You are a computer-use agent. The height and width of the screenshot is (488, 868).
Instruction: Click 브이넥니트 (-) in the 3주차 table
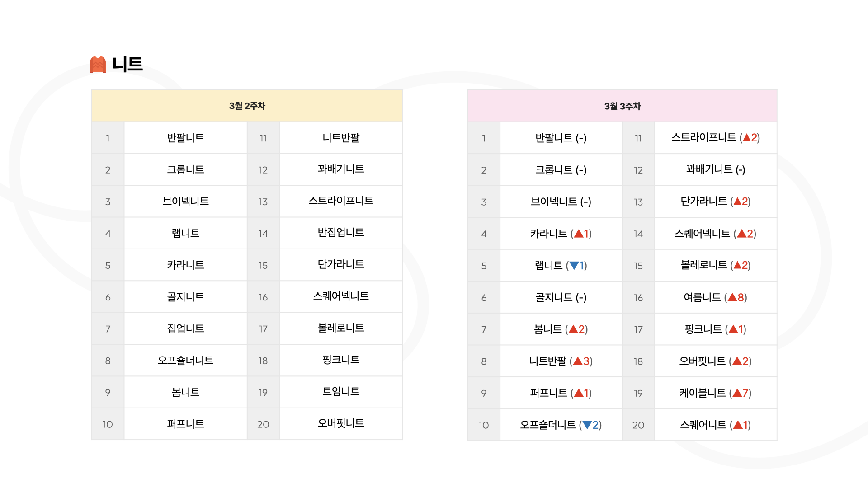561,202
